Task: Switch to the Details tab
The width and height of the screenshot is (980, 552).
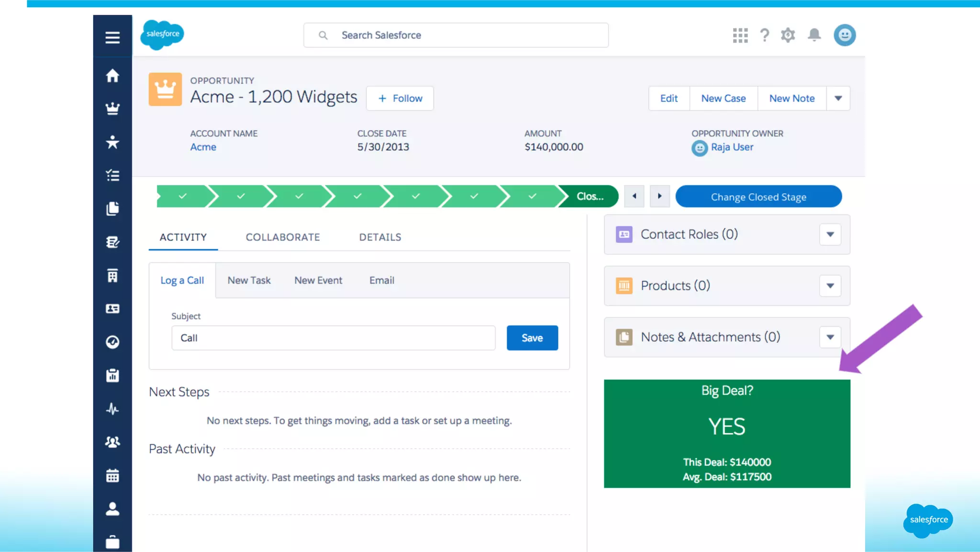Action: point(380,237)
